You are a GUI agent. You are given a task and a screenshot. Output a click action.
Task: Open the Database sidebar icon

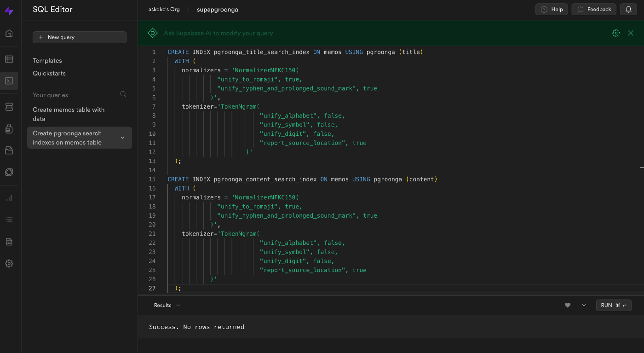point(9,107)
